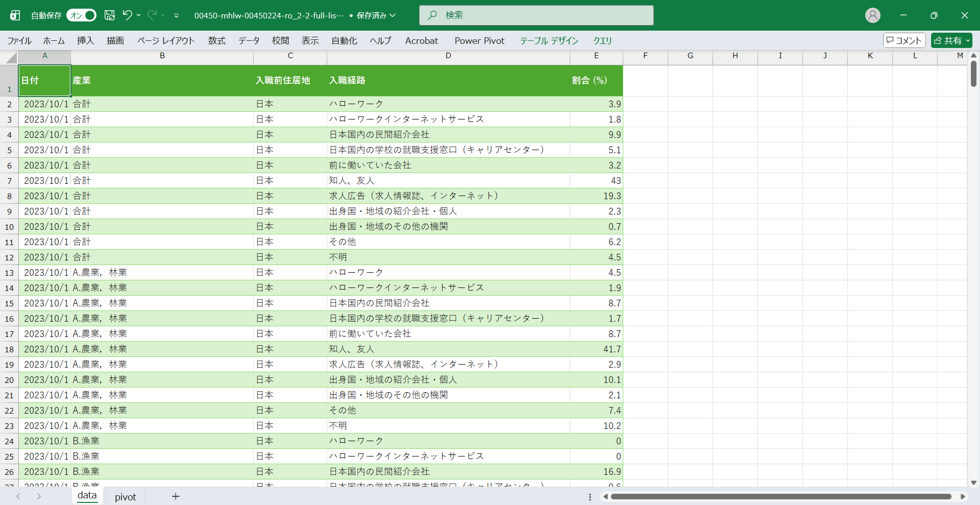Expand the Share button dropdown
This screenshot has height=505, width=980.
pyautogui.click(x=968, y=40)
